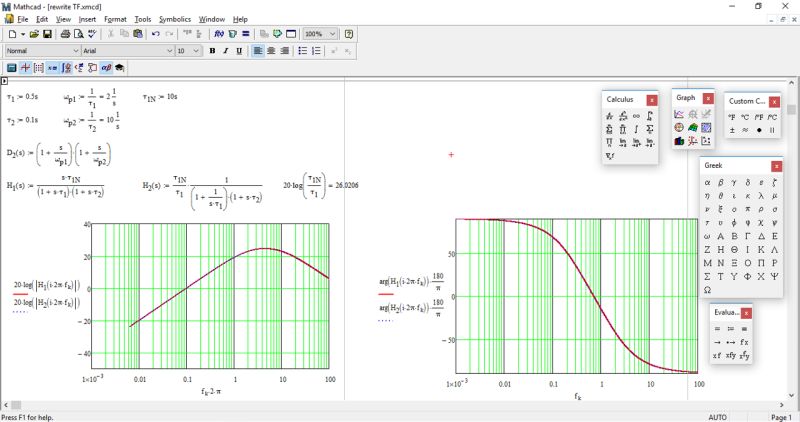Close the Greek palette
This screenshot has width=800, height=422.
click(777, 166)
